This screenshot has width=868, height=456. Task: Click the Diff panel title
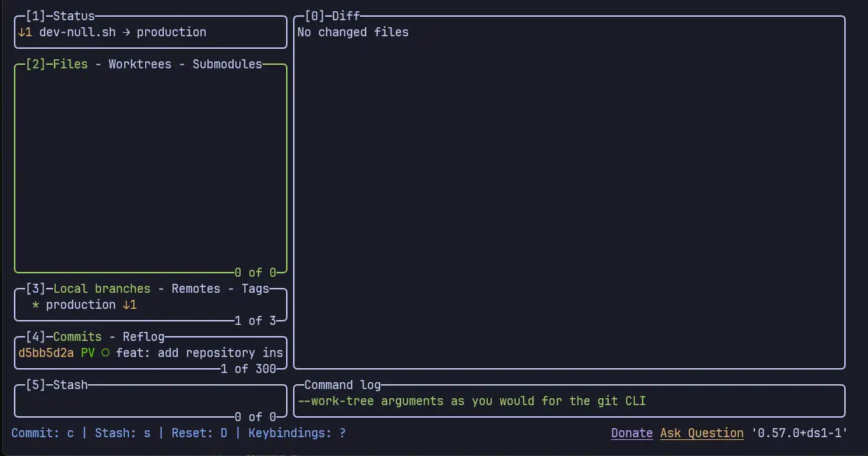tap(346, 16)
